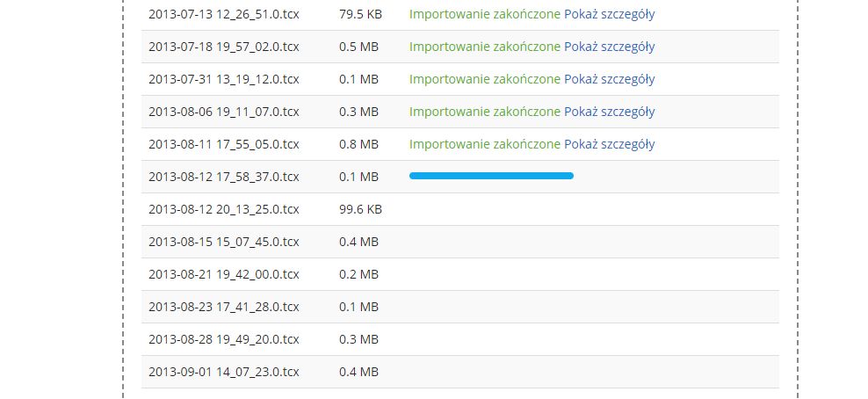Select file 2013-08-28 19_49_20.0.tcx

pyautogui.click(x=224, y=340)
